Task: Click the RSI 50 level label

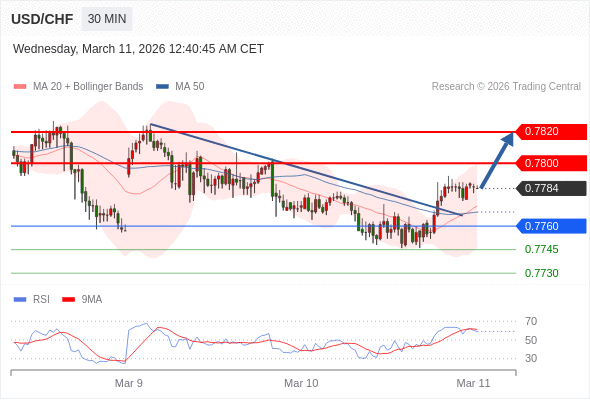Action: point(531,340)
